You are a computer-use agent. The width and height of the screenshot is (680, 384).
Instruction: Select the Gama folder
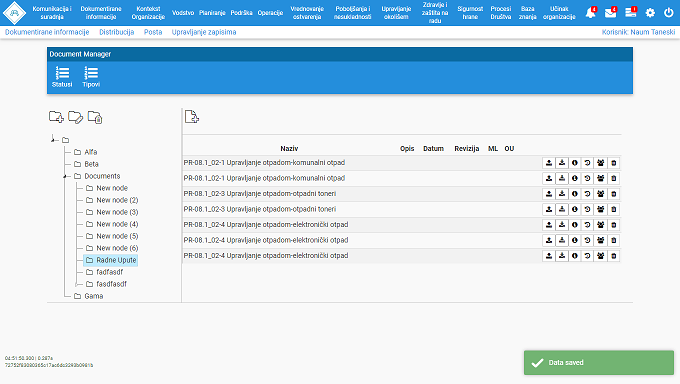pyautogui.click(x=88, y=296)
